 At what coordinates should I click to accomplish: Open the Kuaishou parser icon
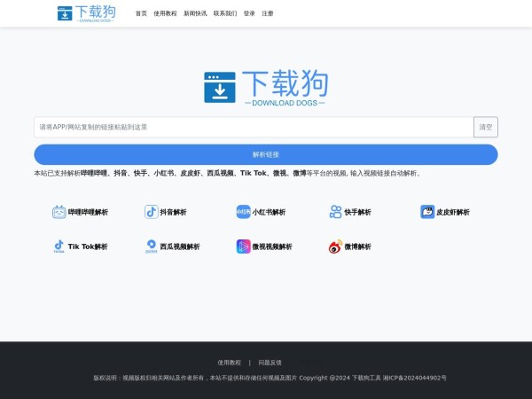(x=335, y=212)
